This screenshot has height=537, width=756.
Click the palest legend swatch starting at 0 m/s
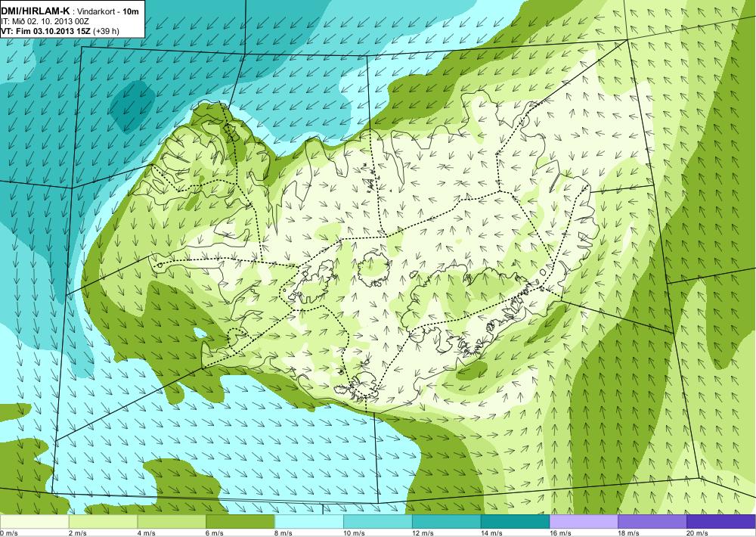pos(34,522)
